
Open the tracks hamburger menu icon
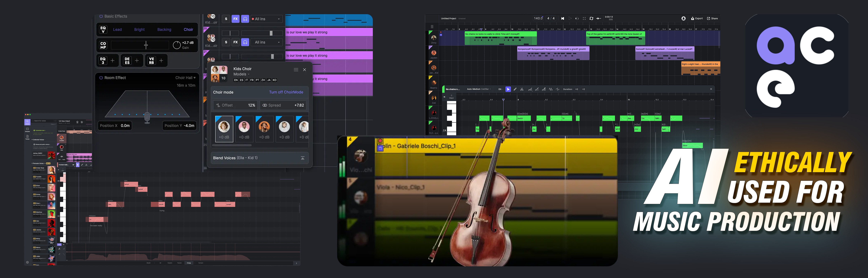coord(432,26)
